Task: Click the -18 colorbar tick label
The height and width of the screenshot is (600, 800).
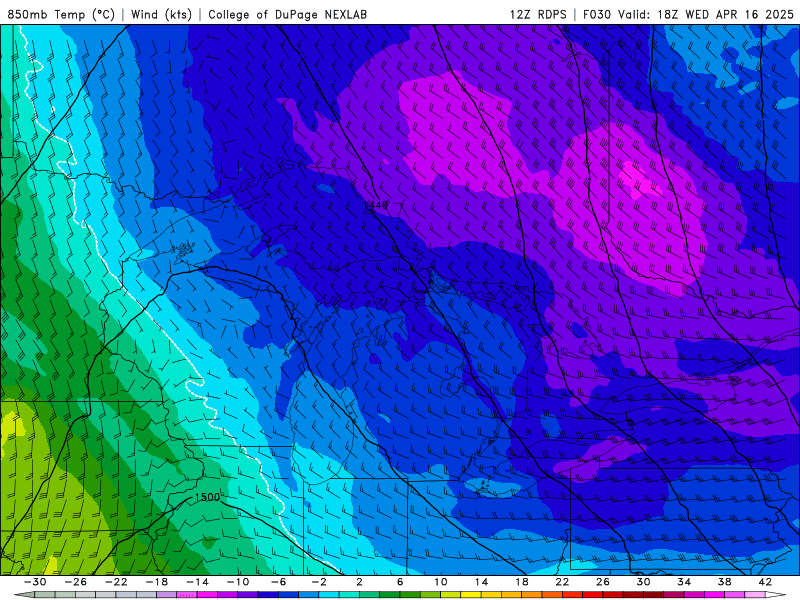Action: coord(157,582)
